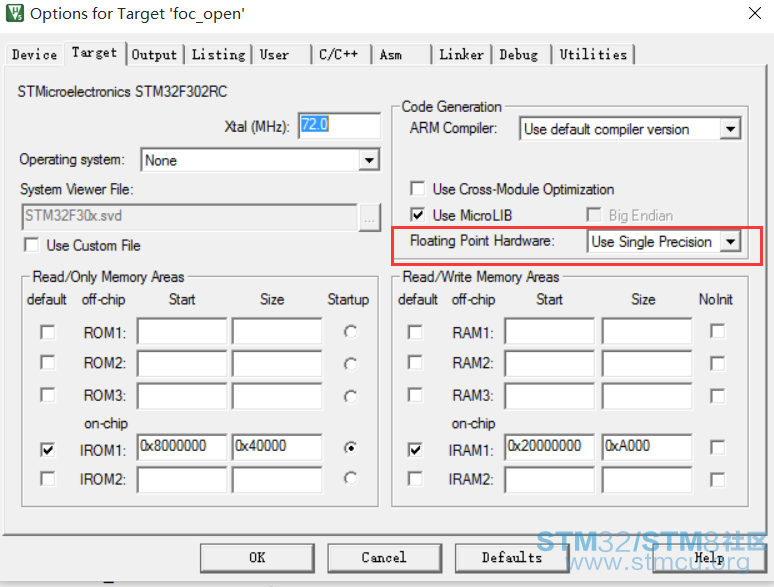774x587 pixels.
Task: Click the System Viewer File browse button
Action: (369, 218)
